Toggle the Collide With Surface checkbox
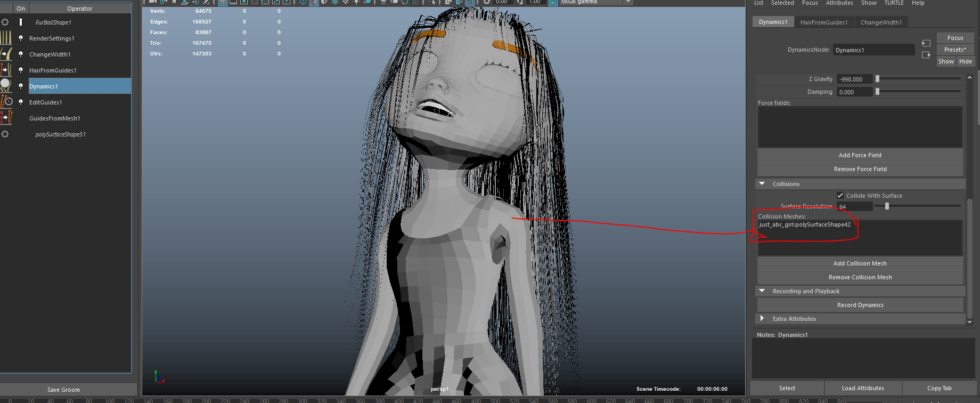 click(x=840, y=196)
